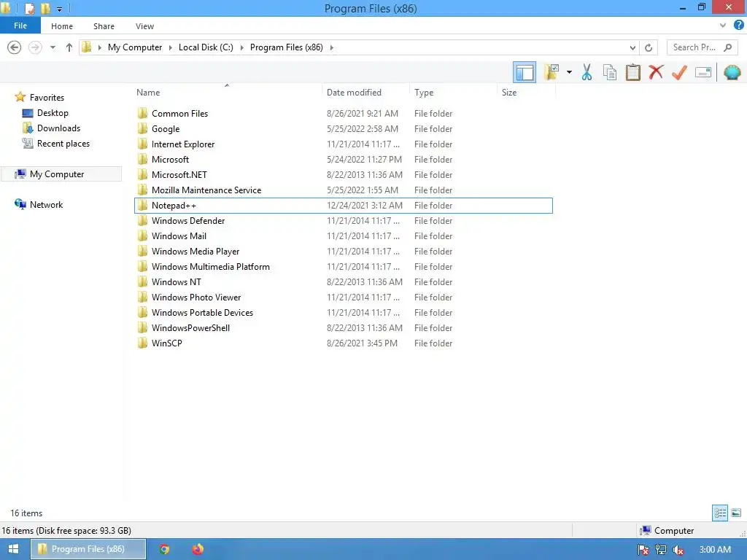The image size is (747, 560).
Task: Click the orange checkmark Properties icon
Action: click(679, 72)
